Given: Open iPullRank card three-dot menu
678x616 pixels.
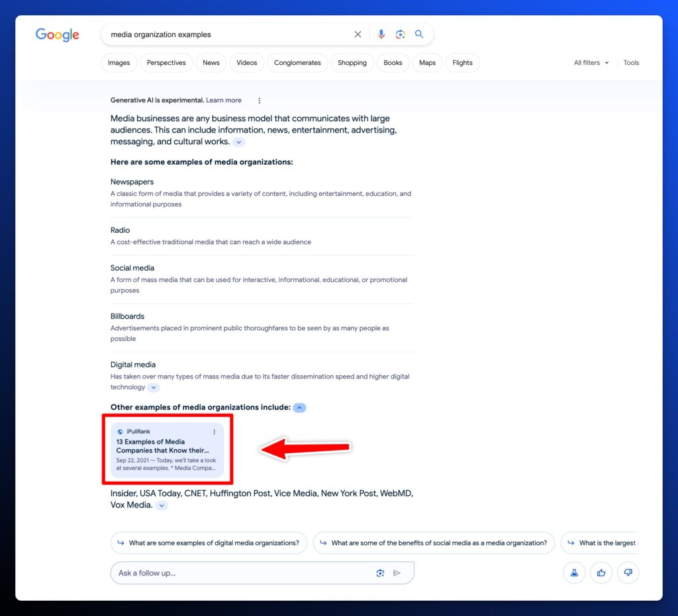Looking at the screenshot, I should [x=214, y=432].
